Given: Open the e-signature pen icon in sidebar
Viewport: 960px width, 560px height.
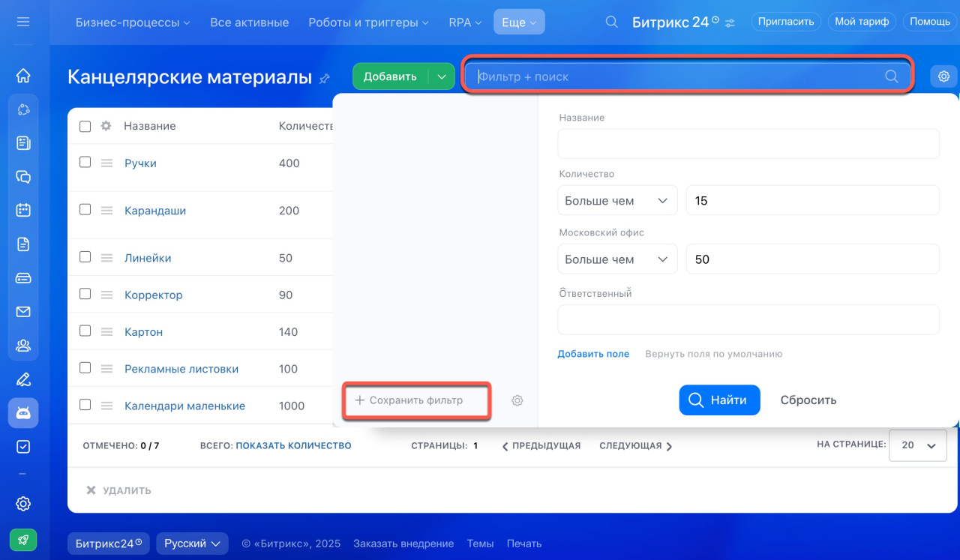Looking at the screenshot, I should coord(23,379).
